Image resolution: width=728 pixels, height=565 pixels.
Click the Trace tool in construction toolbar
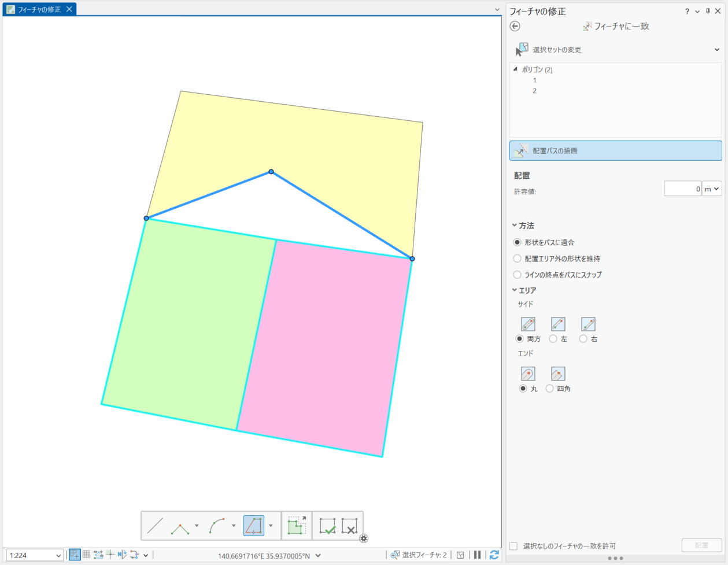254,526
